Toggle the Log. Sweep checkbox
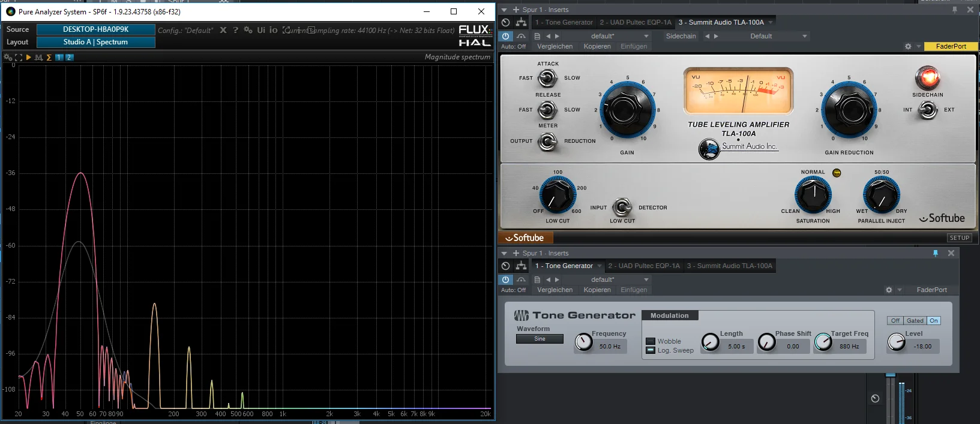 coord(650,350)
